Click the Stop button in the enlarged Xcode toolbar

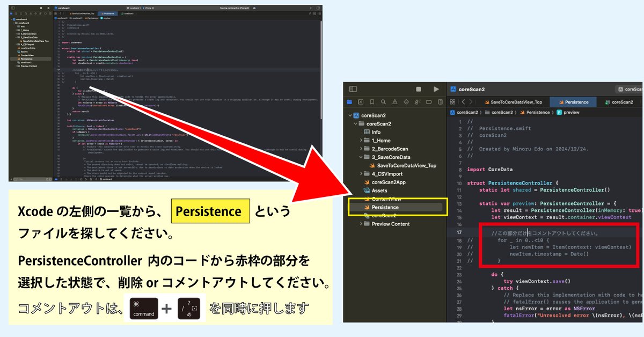pos(419,89)
